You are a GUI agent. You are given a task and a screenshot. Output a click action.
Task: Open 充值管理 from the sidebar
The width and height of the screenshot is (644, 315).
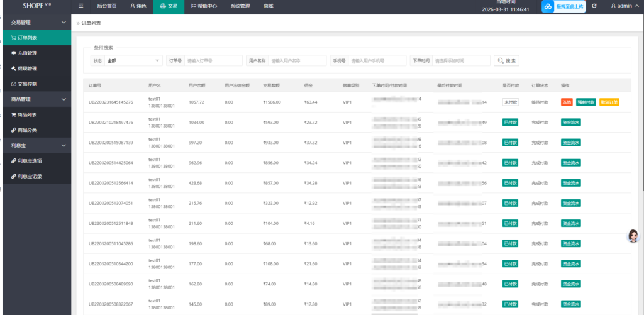[x=27, y=53]
